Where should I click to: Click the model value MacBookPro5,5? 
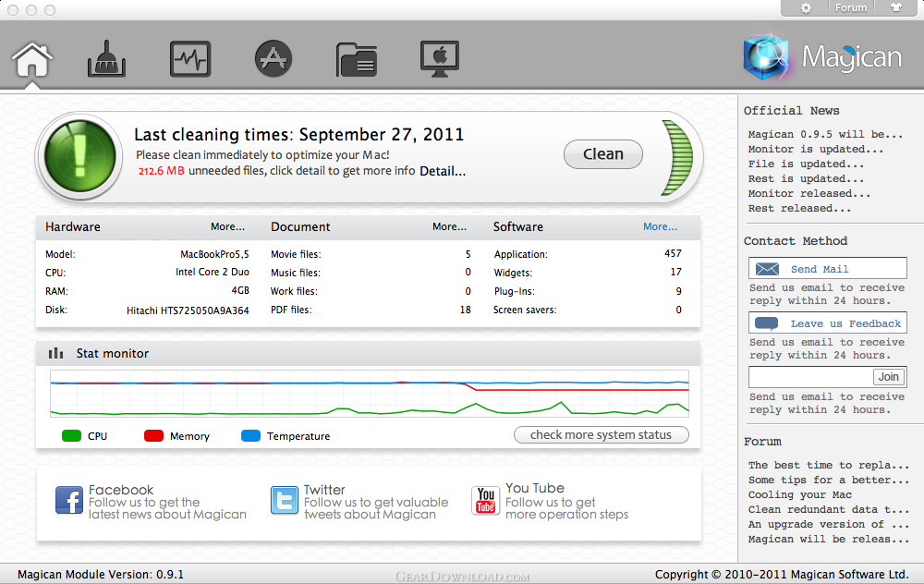(214, 255)
